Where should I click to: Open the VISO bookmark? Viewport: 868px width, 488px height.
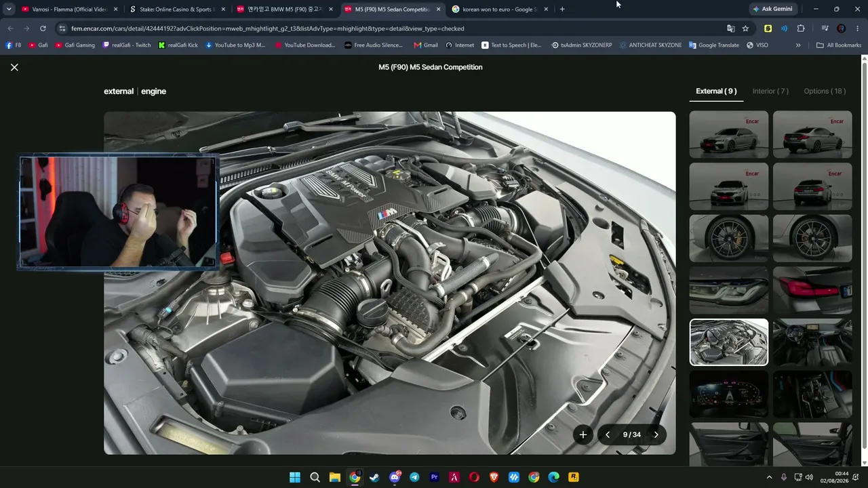[x=757, y=45]
